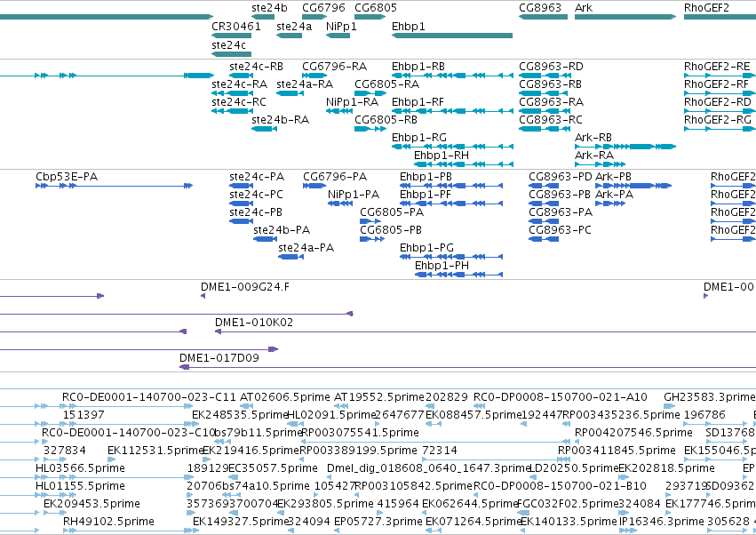Select EST RC0-DP0008-150700-021-B10
756x535 pixels.
[561, 486]
